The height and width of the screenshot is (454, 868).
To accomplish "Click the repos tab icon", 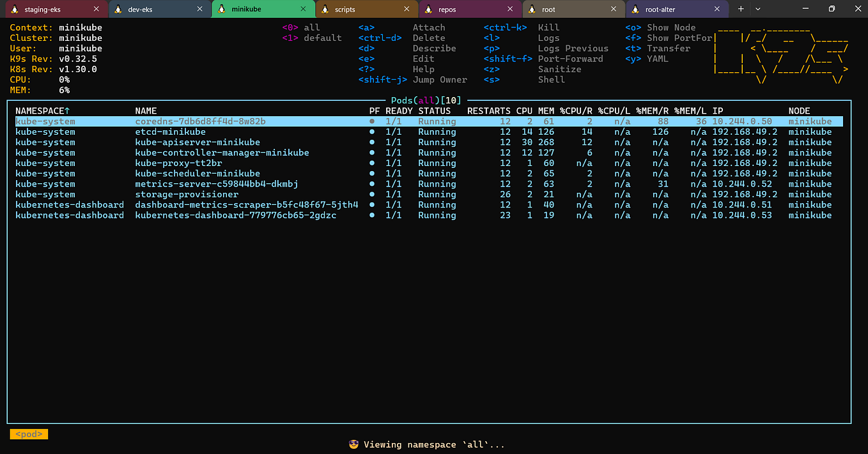I will pyautogui.click(x=428, y=9).
